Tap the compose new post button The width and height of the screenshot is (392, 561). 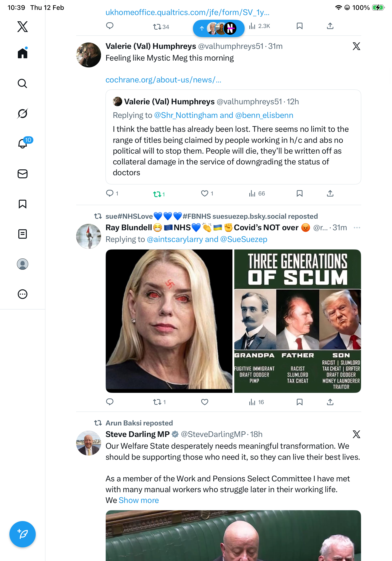coord(22,534)
